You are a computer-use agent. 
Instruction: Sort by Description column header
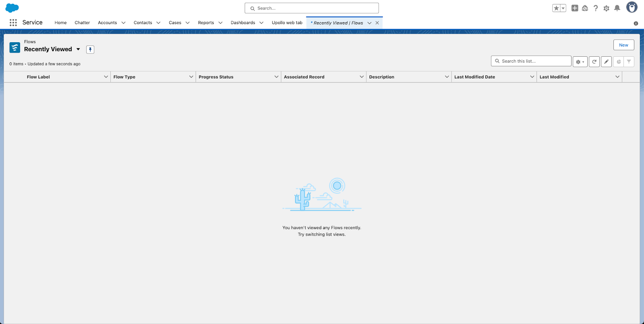pyautogui.click(x=382, y=77)
